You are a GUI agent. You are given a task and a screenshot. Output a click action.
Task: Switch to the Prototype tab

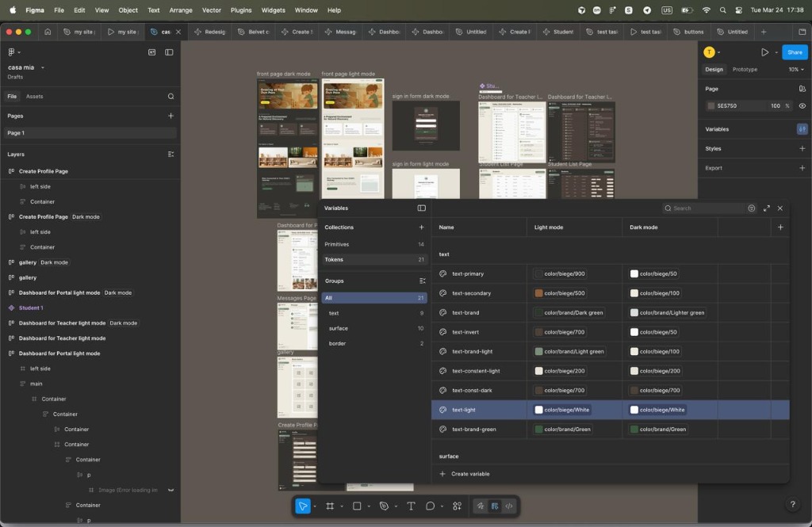745,69
